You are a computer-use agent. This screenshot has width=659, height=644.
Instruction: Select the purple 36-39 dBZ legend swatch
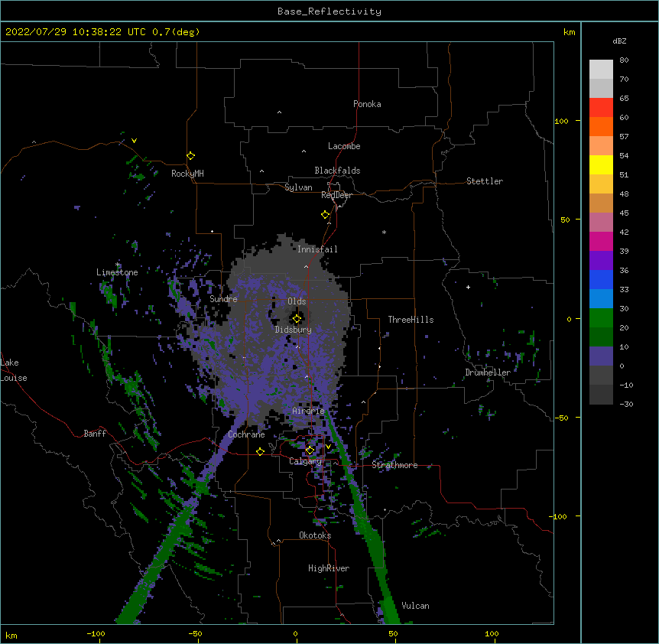tap(601, 261)
